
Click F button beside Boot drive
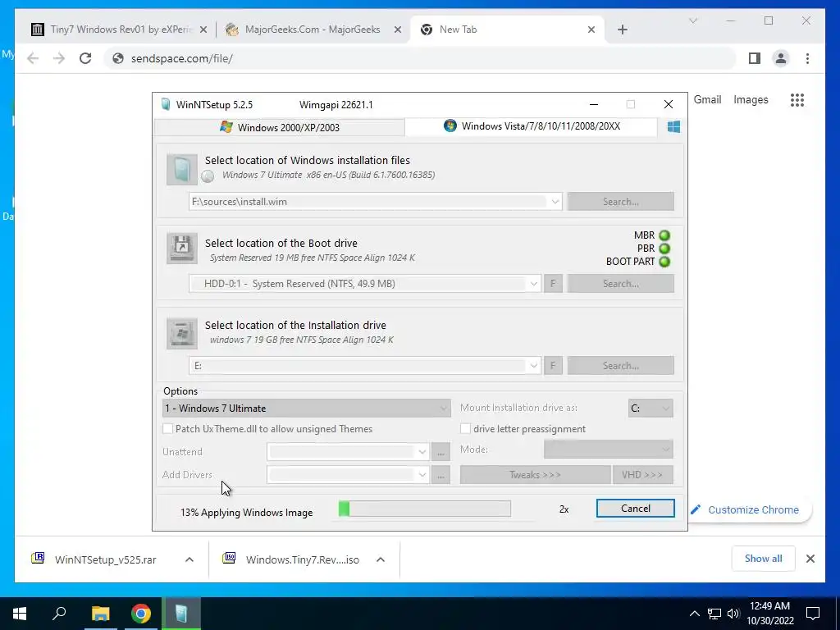(553, 284)
